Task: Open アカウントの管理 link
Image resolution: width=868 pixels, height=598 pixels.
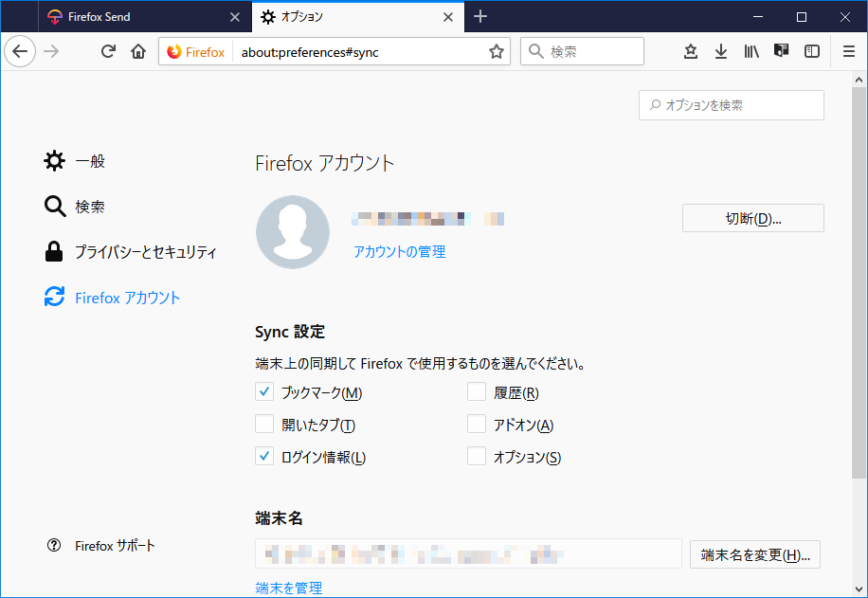Action: pyautogui.click(x=399, y=251)
